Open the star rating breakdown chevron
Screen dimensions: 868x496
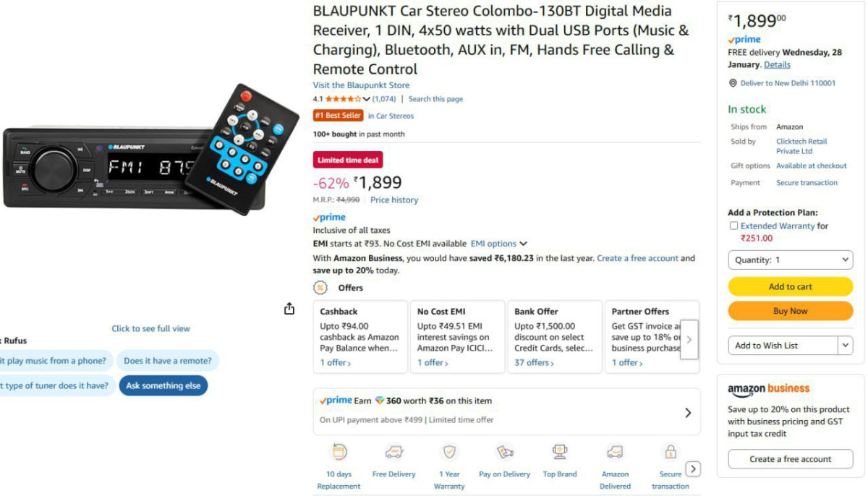(367, 99)
